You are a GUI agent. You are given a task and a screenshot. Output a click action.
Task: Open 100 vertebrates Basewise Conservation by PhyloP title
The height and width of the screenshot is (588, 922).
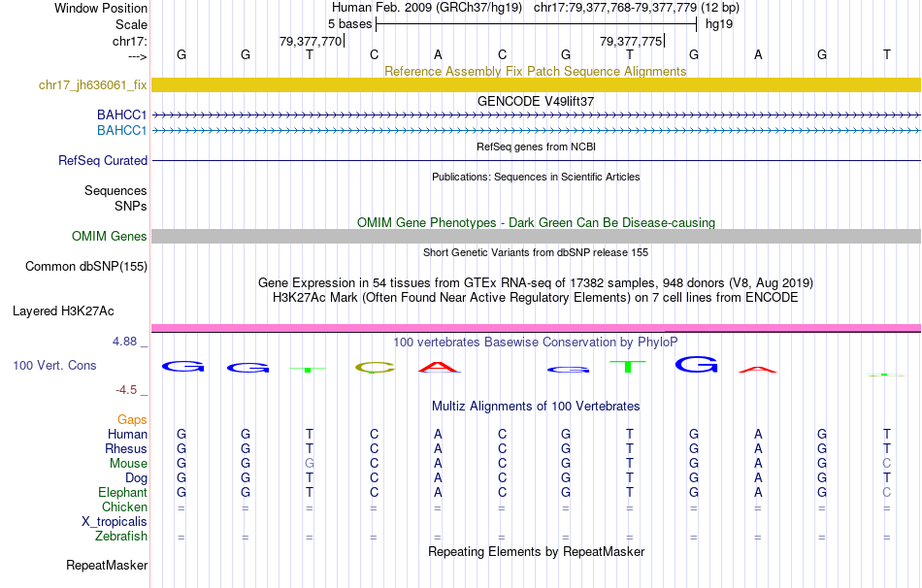536,343
